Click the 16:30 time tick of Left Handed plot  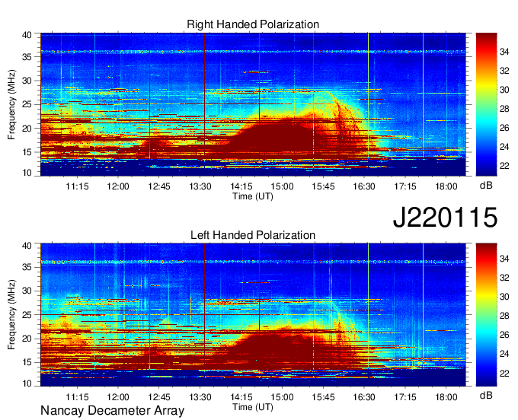(x=364, y=397)
